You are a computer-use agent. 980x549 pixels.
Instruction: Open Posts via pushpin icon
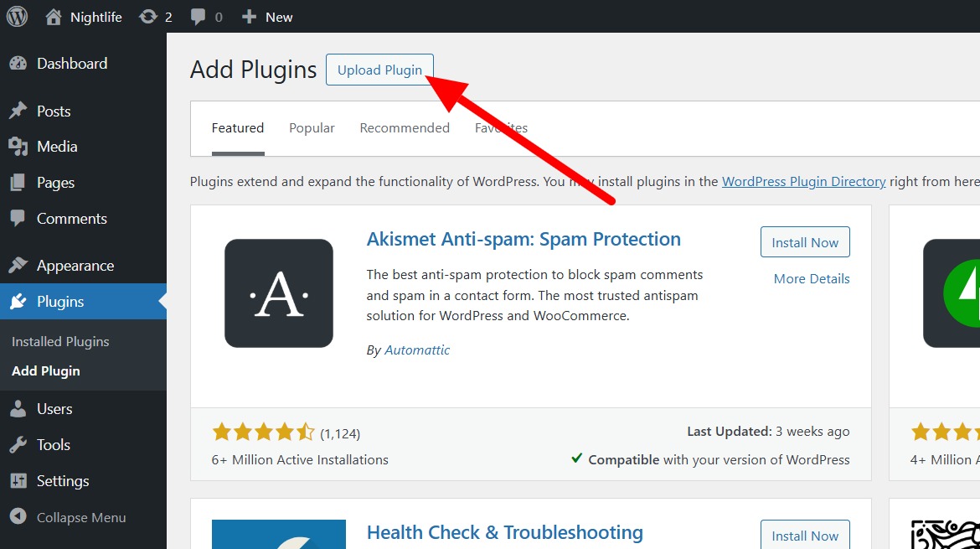click(x=18, y=111)
